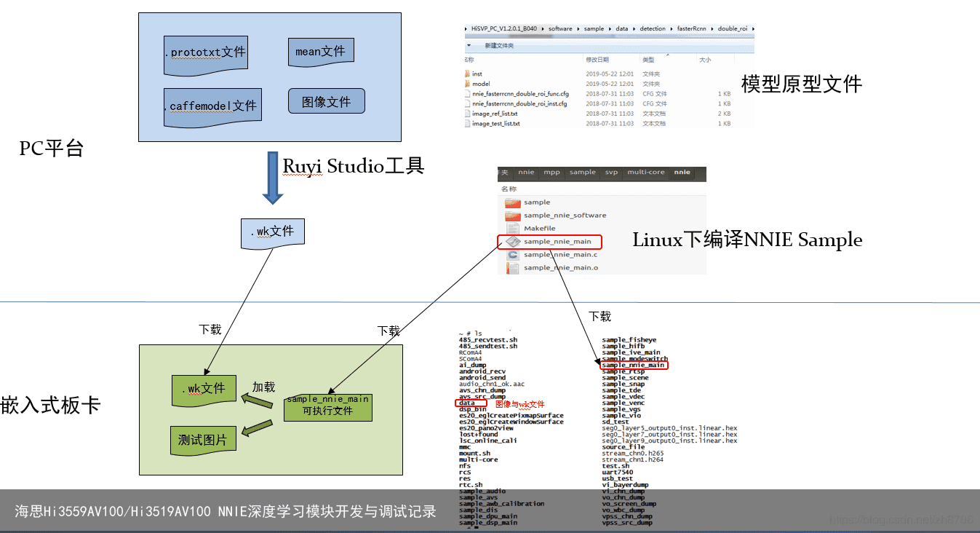Click the blue .wk文件 shape under Ruyi Studio

tap(272, 233)
